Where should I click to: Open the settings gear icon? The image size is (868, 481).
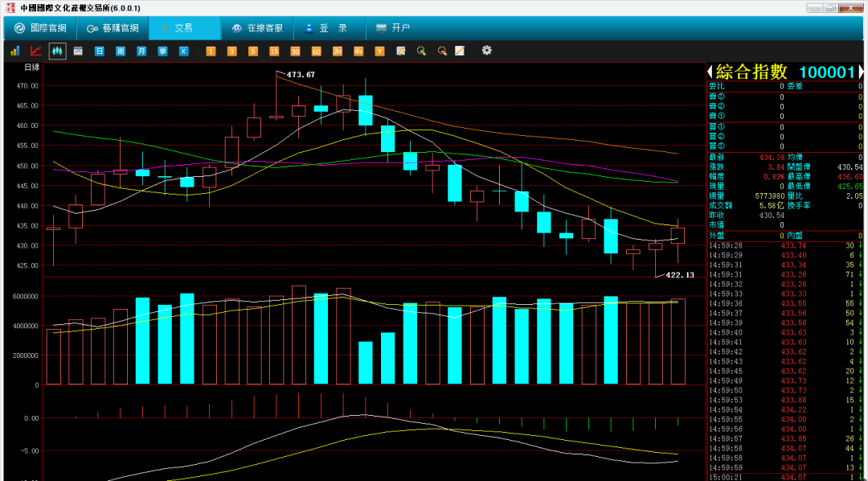tap(486, 51)
